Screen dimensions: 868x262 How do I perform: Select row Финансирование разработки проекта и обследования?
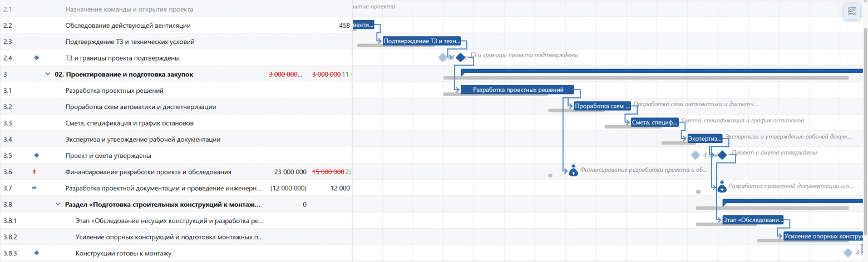(x=176, y=172)
